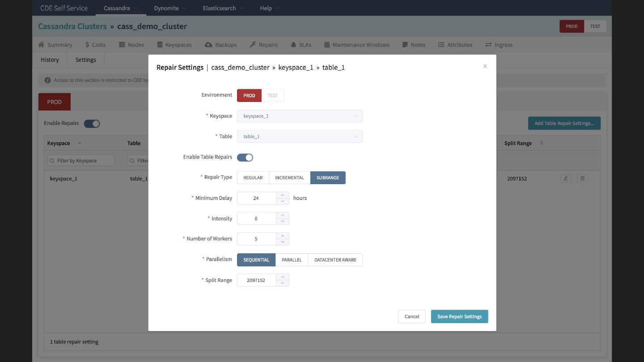The width and height of the screenshot is (644, 362).
Task: Increase Split Range with up arrow
Action: coord(283,277)
